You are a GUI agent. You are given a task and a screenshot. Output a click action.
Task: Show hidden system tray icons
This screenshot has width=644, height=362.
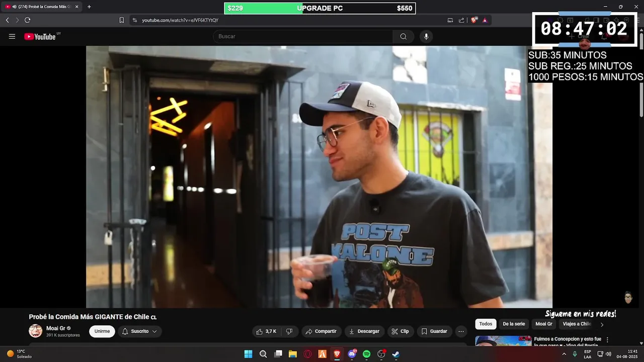[x=564, y=354]
